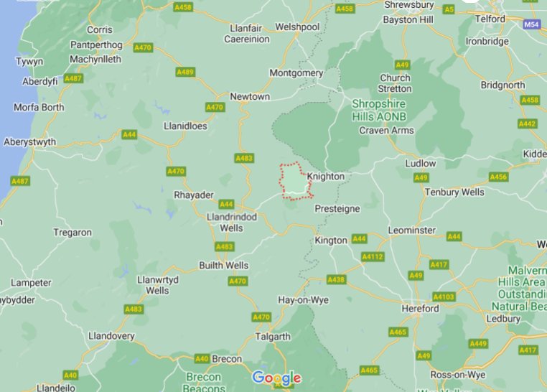Click the M54 motorway shield near Telford
This screenshot has width=547, height=392.
click(531, 24)
